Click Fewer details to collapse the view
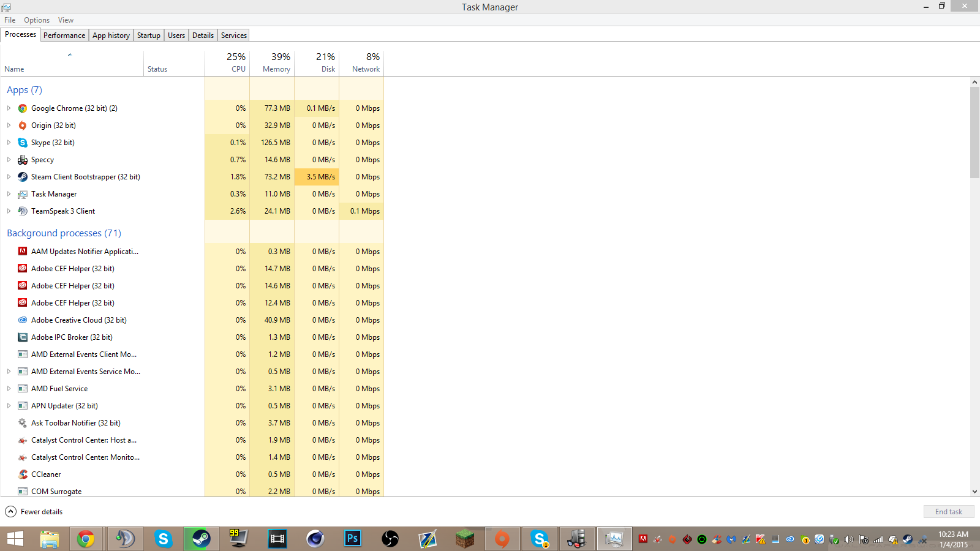 [34, 512]
